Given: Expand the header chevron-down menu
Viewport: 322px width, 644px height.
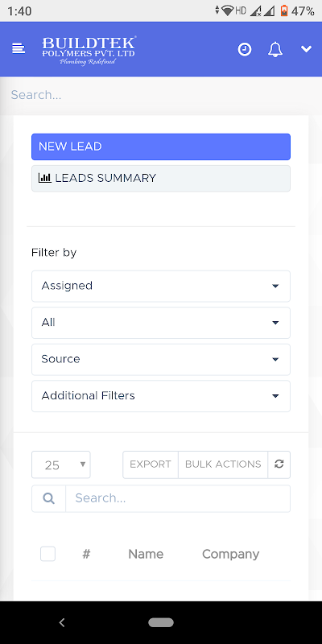Looking at the screenshot, I should (307, 49).
